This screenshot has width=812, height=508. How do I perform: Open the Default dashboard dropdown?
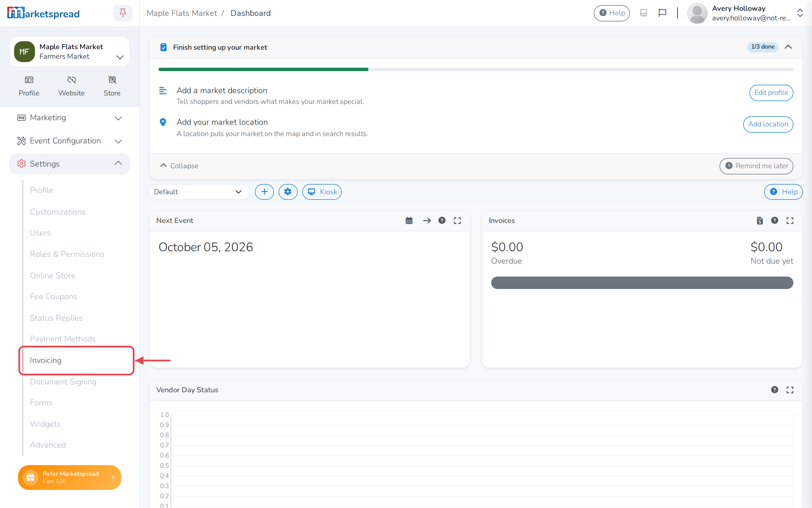point(199,192)
